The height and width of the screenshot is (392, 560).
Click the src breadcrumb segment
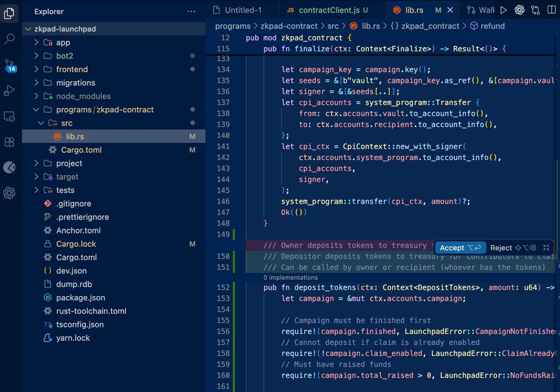pos(332,26)
